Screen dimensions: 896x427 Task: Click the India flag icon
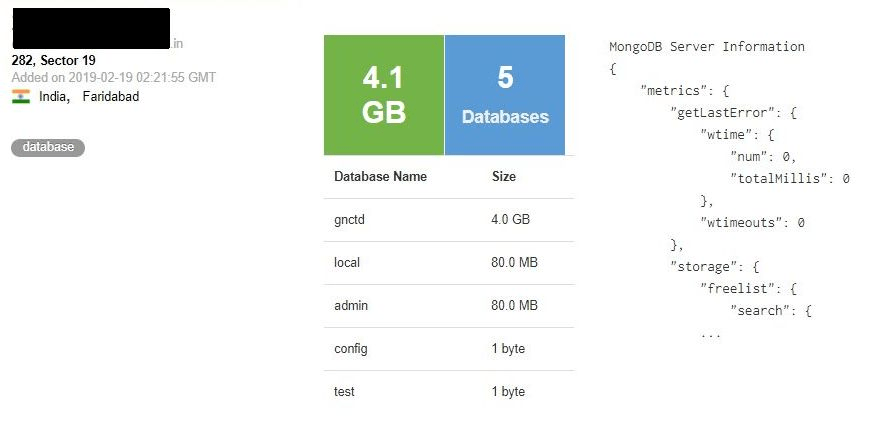(x=20, y=97)
